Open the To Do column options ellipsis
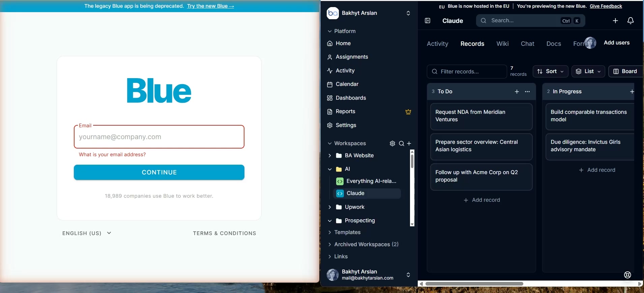 coord(527,92)
